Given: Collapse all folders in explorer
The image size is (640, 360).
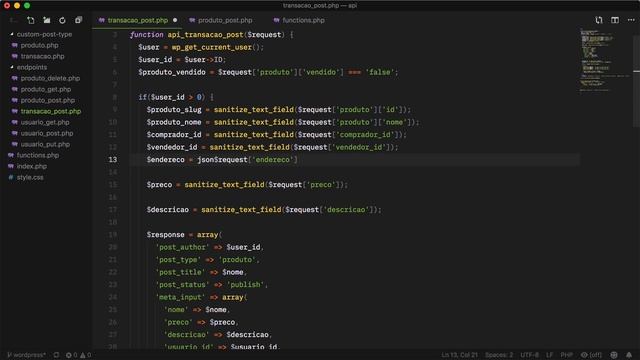Looking at the screenshot, I should 78,20.
